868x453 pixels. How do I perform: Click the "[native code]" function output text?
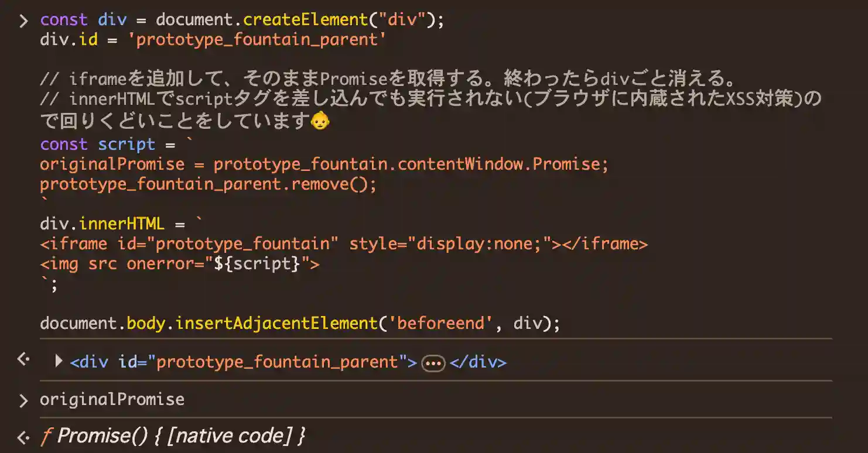230,436
